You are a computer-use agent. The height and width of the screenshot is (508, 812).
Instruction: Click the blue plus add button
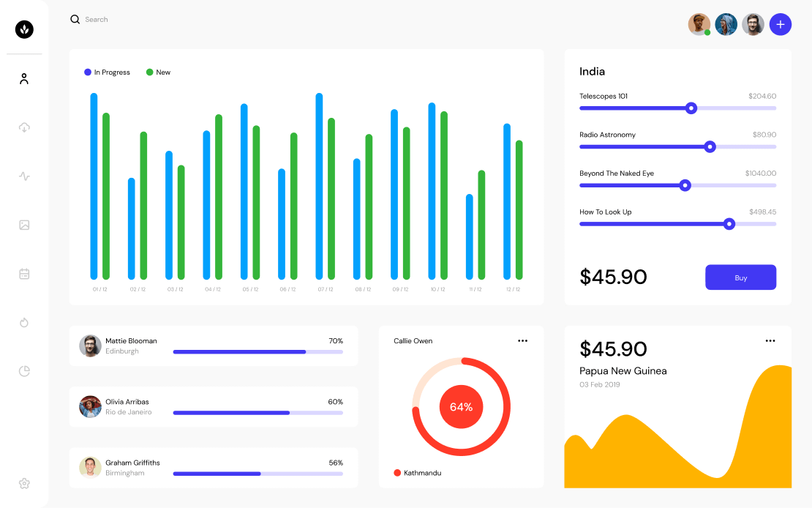pos(781,24)
